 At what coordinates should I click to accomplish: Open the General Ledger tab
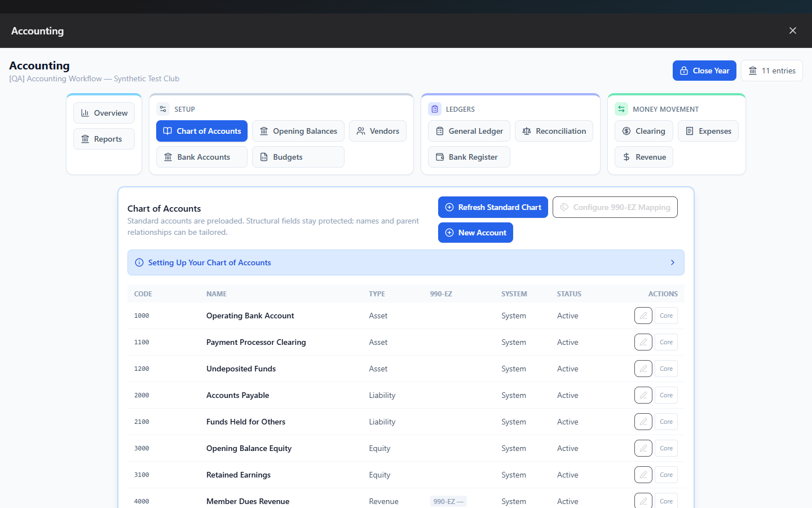pos(469,131)
